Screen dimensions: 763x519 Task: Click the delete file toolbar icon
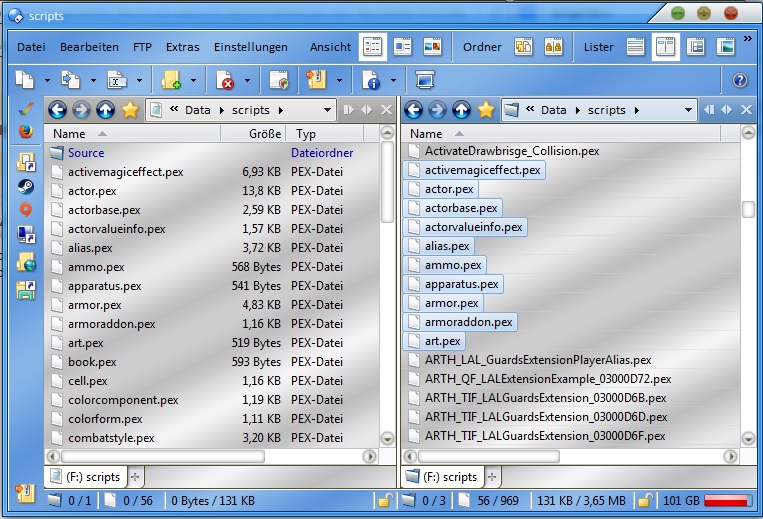pyautogui.click(x=226, y=80)
